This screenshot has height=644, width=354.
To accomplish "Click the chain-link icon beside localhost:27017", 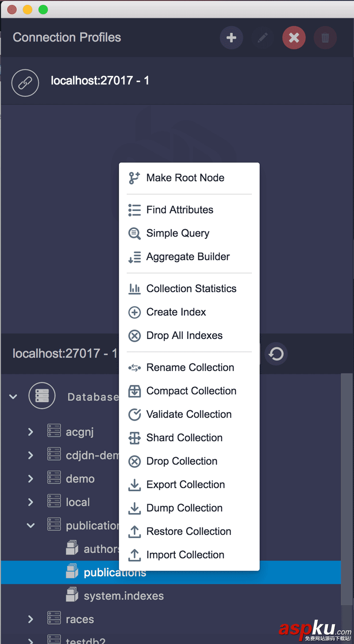I will (25, 83).
